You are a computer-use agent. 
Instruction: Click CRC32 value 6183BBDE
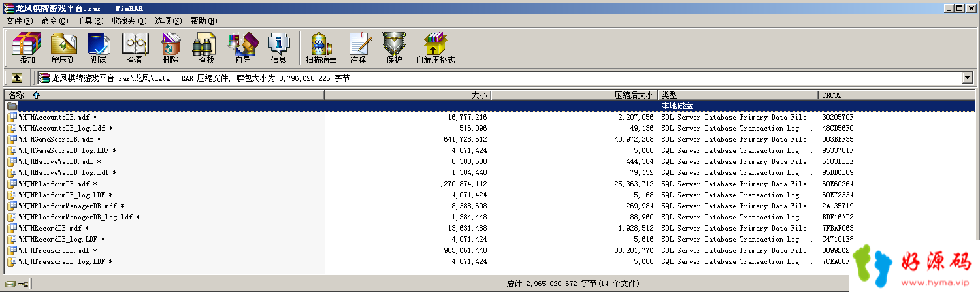(x=838, y=162)
